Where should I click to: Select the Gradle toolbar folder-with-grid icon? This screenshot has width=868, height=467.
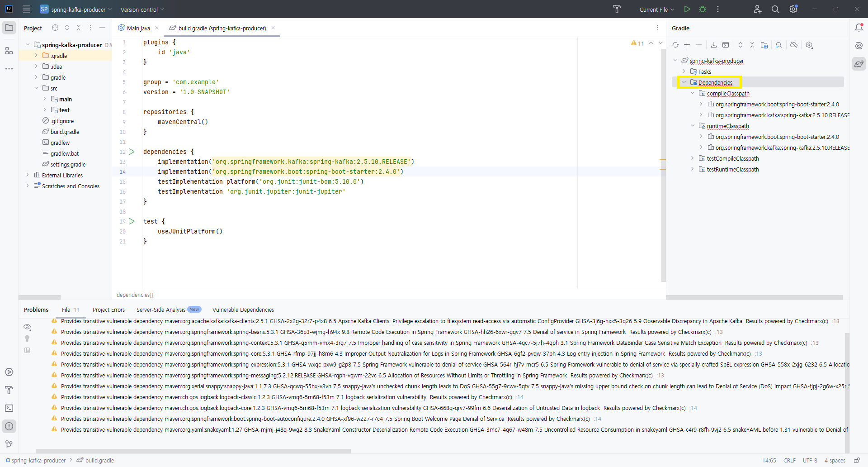click(x=764, y=45)
